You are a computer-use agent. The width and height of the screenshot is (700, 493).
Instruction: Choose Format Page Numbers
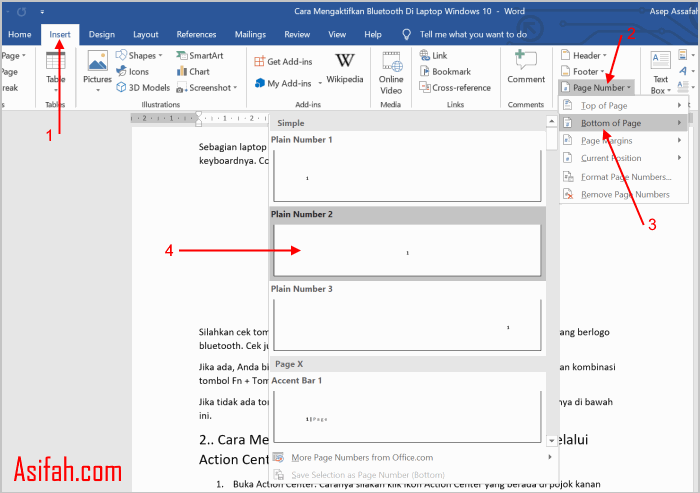coord(623,177)
